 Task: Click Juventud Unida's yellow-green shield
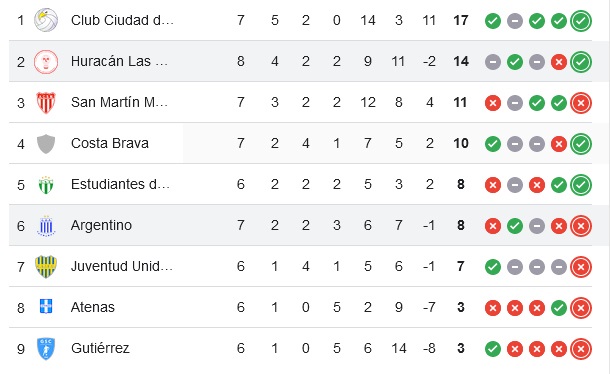click(x=46, y=267)
